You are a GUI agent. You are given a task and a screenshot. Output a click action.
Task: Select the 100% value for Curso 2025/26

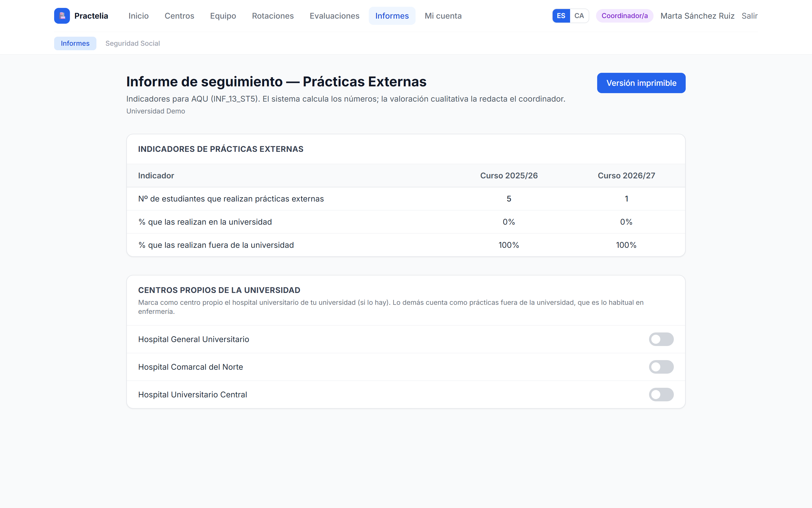pos(509,245)
